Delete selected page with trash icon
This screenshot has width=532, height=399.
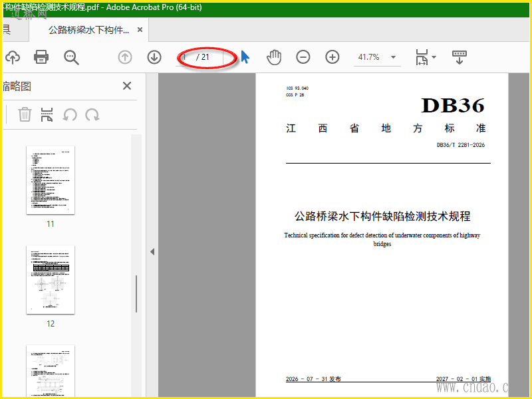click(x=25, y=114)
